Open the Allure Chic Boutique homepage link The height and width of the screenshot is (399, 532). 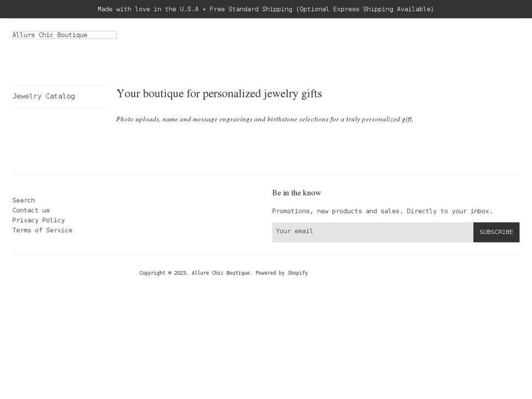[x=50, y=35]
